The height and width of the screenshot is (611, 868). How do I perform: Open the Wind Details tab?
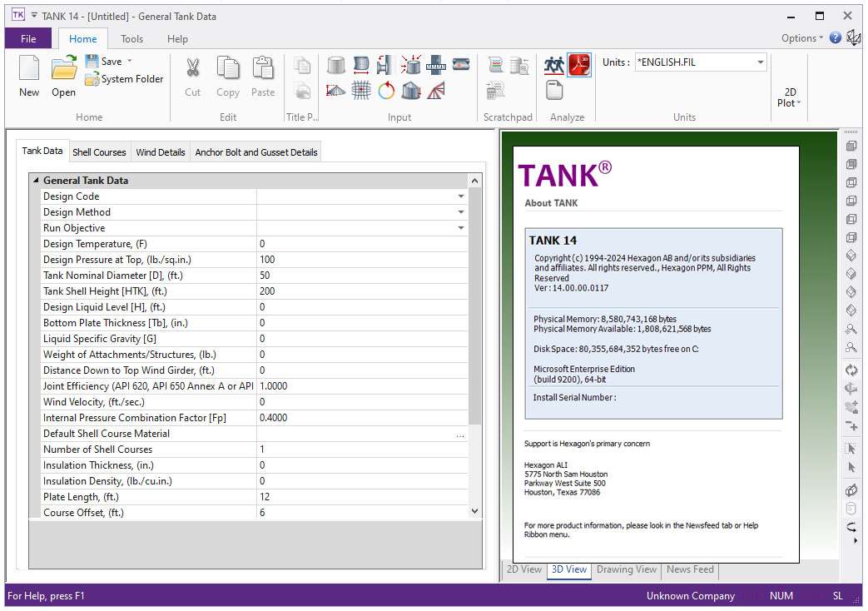[x=161, y=152]
